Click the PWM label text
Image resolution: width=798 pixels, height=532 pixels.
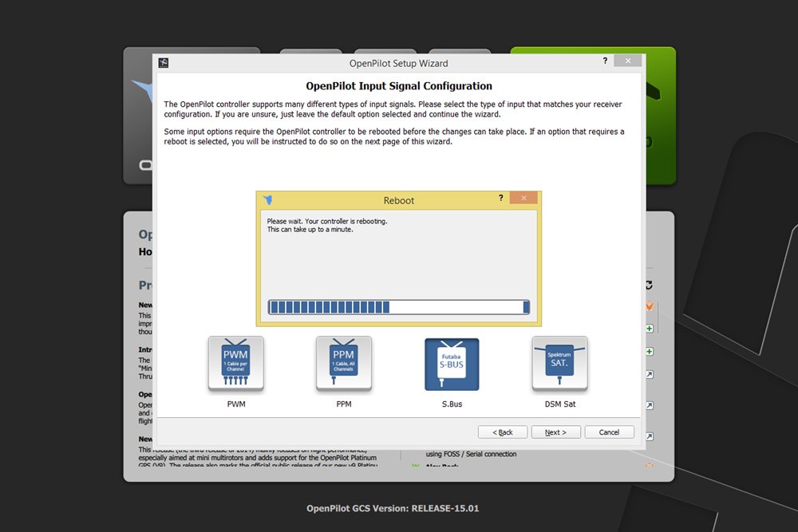coord(236,404)
